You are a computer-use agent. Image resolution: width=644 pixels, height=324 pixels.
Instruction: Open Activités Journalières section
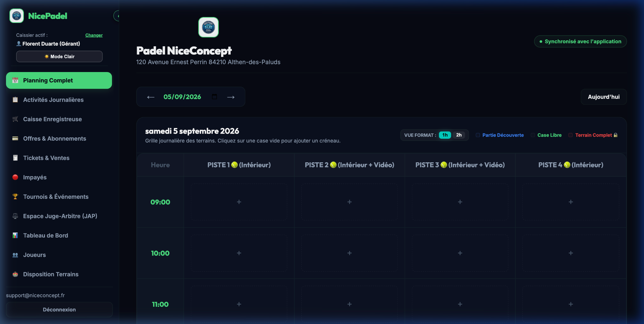tap(59, 100)
